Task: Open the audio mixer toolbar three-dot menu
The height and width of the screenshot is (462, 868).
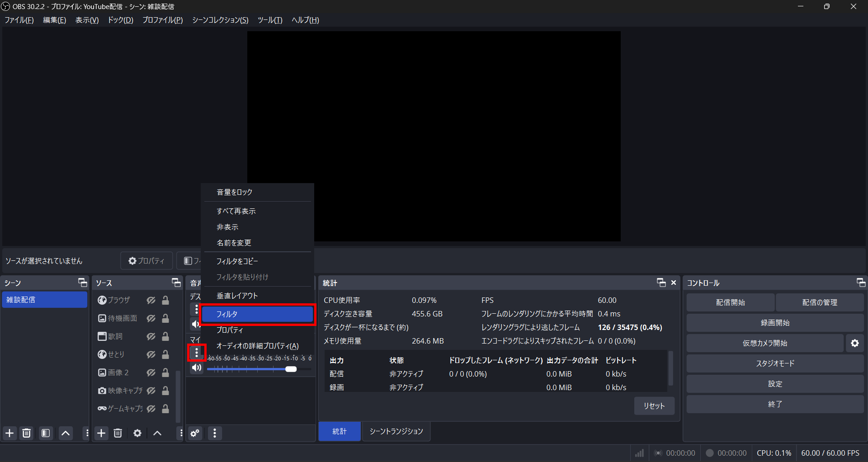Action: point(215,433)
